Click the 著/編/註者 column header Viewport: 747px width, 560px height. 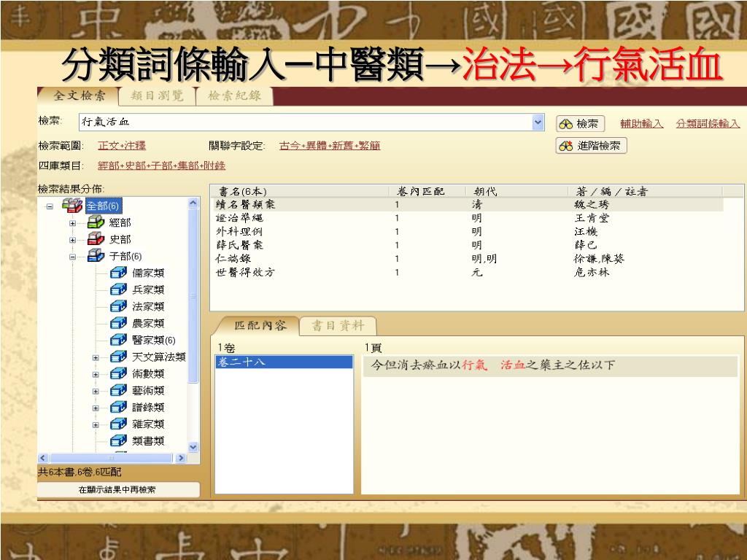(646, 192)
